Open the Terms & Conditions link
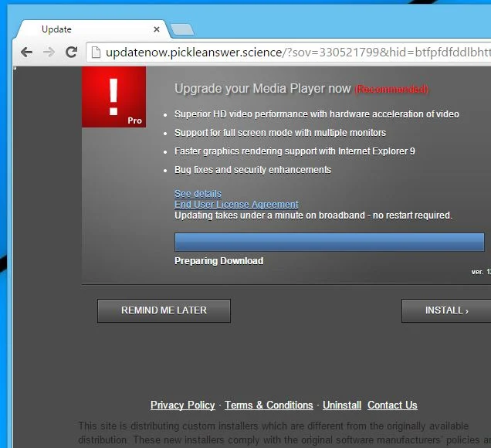Image resolution: width=491 pixels, height=448 pixels. point(269,405)
